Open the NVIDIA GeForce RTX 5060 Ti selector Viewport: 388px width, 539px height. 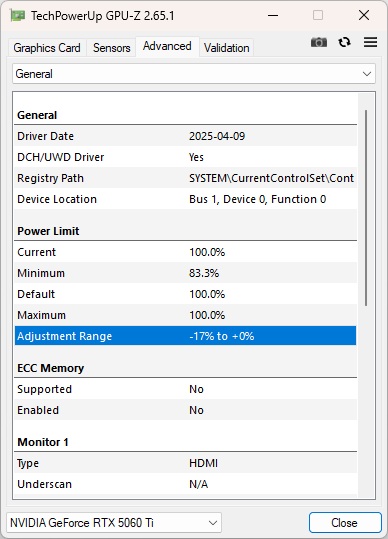114,523
